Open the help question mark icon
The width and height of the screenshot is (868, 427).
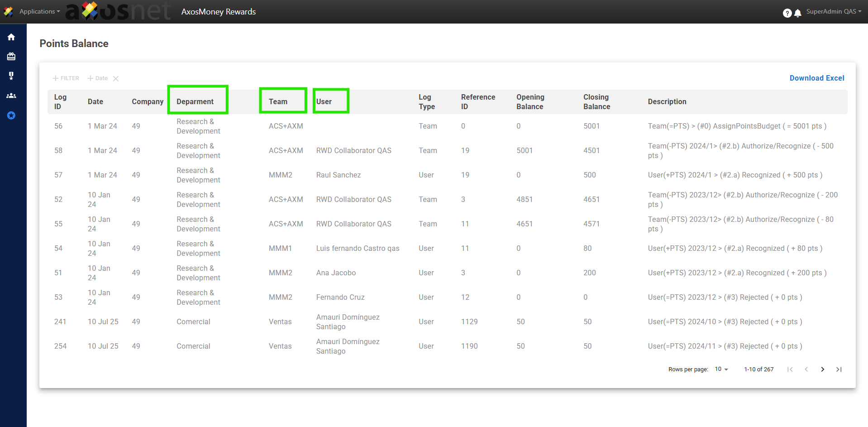(787, 13)
